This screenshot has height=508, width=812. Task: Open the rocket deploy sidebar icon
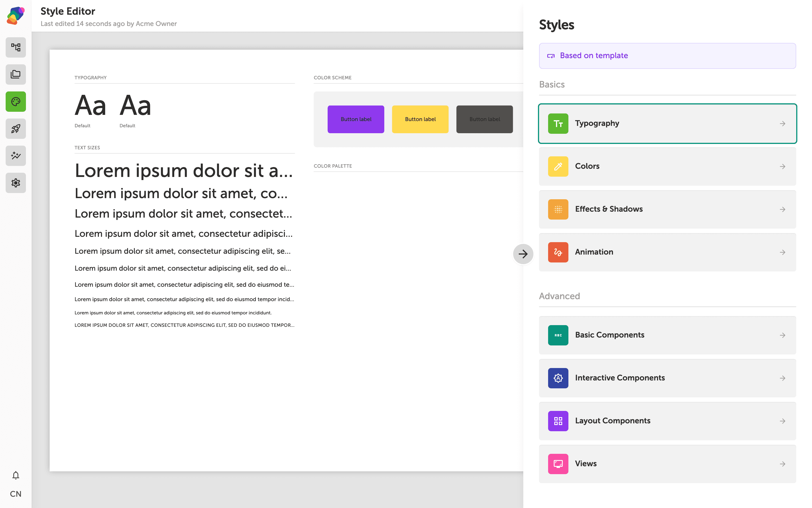click(x=16, y=129)
